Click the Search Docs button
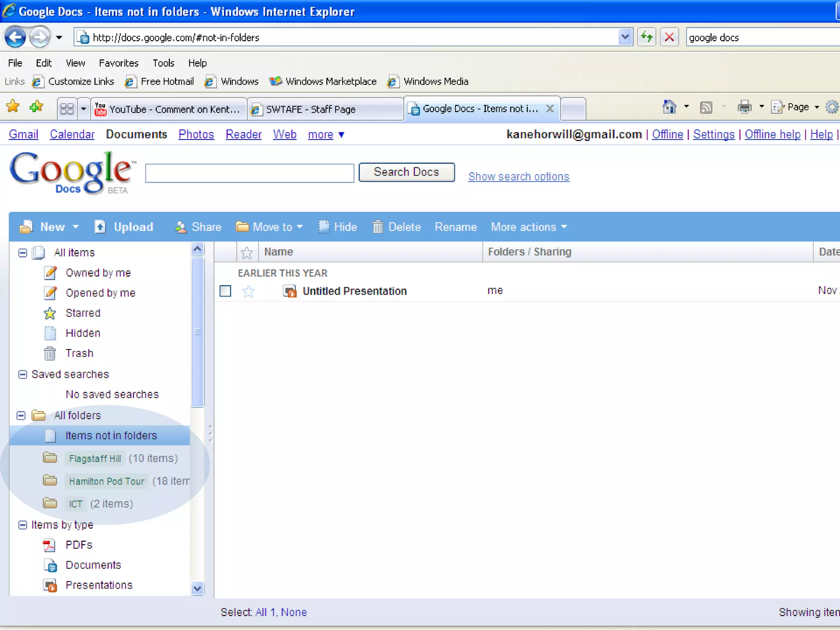840x630 pixels. (x=406, y=172)
